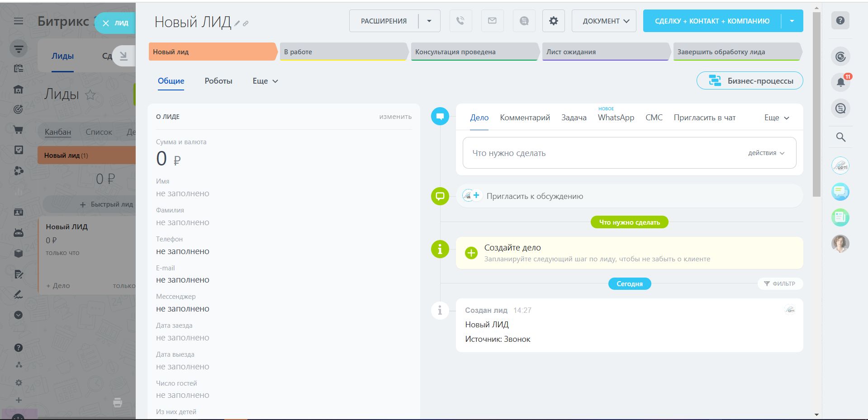The height and width of the screenshot is (420, 868).
Task: Open the действия dropdown in the activity field
Action: [766, 153]
